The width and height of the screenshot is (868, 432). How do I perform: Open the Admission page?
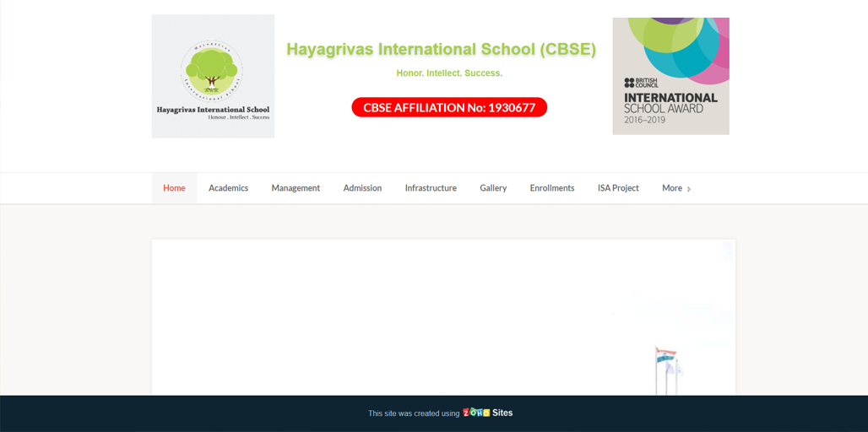362,188
